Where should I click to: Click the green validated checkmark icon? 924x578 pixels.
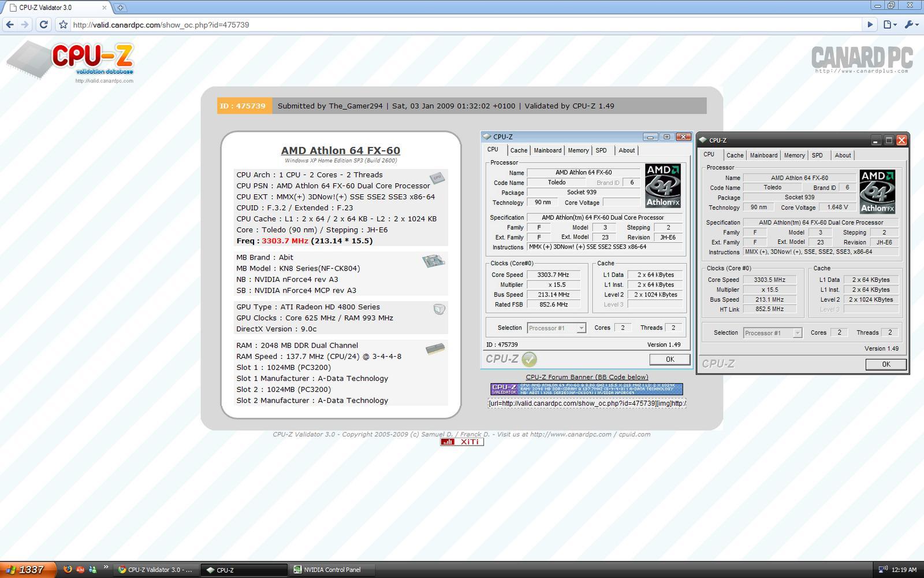tap(529, 359)
